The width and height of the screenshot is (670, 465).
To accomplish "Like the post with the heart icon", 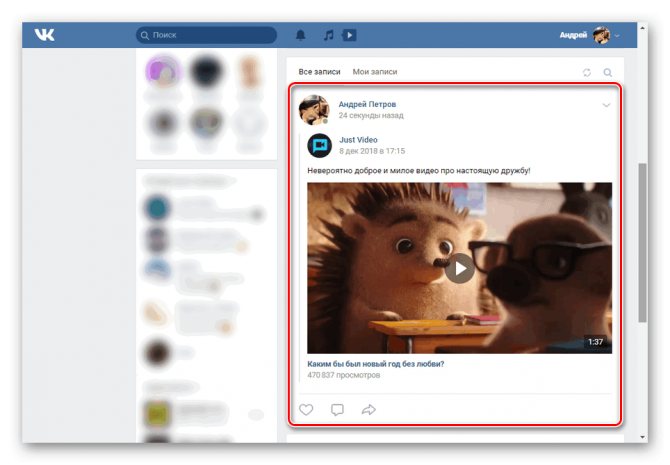I will 306,410.
